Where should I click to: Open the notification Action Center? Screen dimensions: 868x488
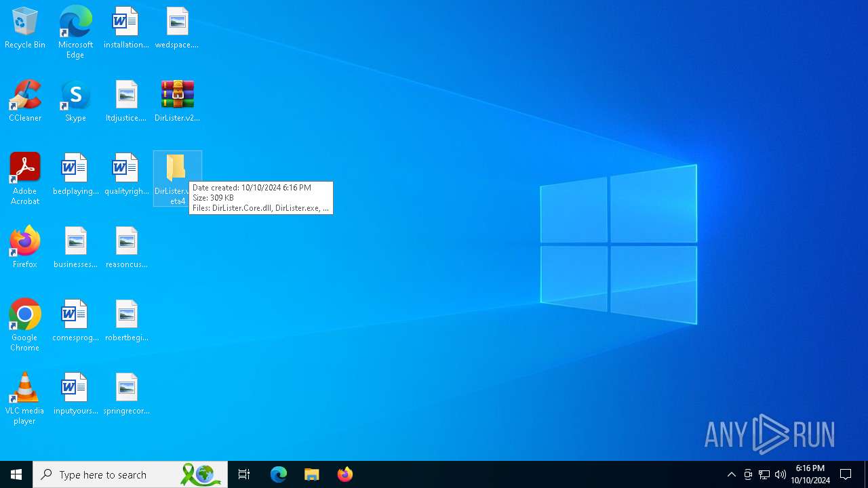tap(846, 474)
